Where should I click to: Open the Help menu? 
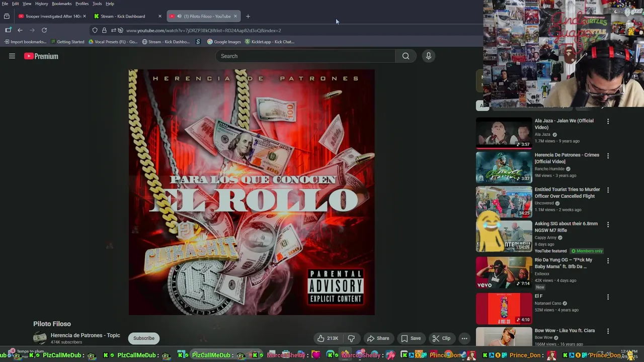coord(110,4)
